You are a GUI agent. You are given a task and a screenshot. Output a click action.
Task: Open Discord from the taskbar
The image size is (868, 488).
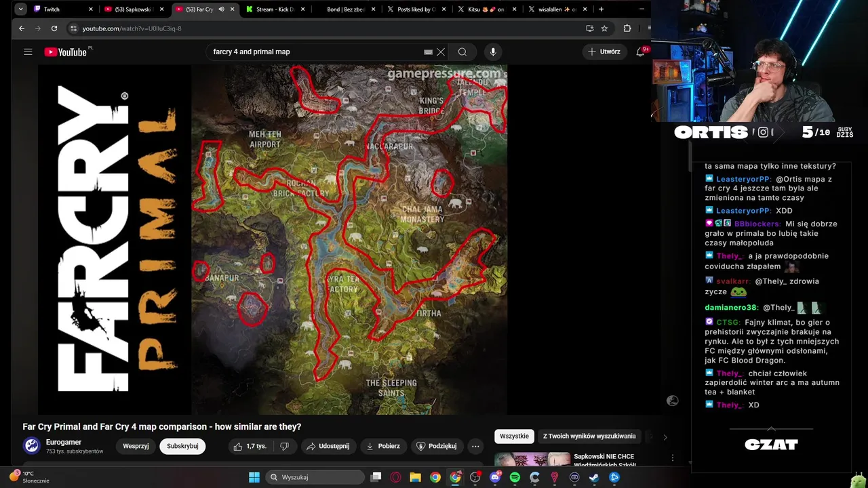click(495, 477)
